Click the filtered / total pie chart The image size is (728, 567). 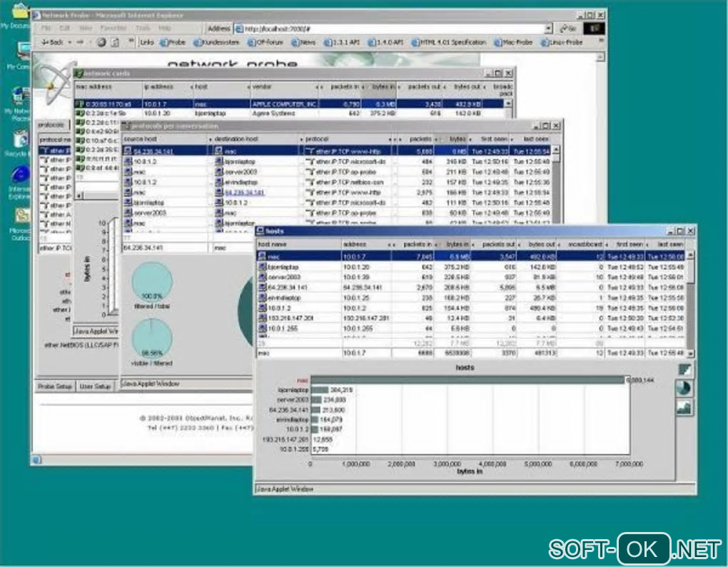pyautogui.click(x=152, y=281)
